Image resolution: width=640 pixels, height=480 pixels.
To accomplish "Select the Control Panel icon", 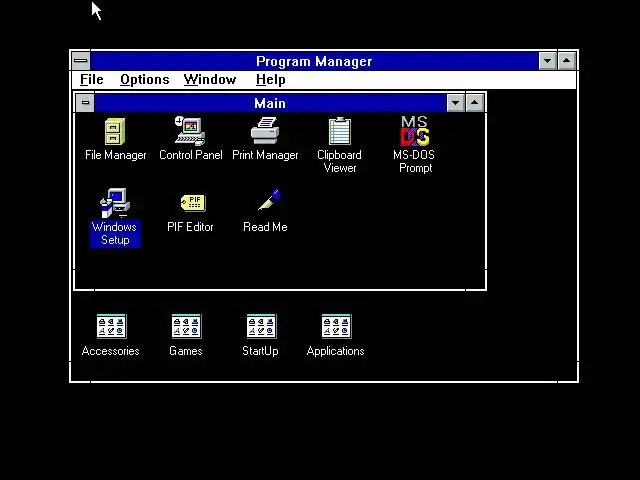I will (x=190, y=131).
